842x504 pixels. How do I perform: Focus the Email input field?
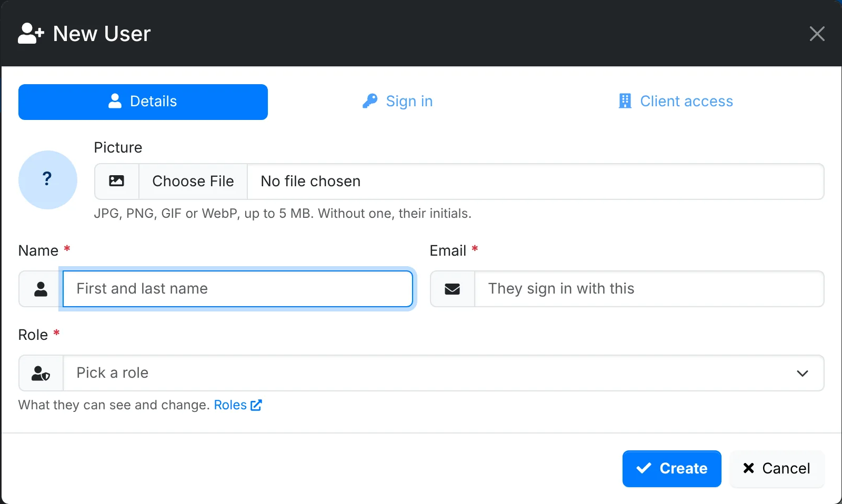click(x=649, y=289)
